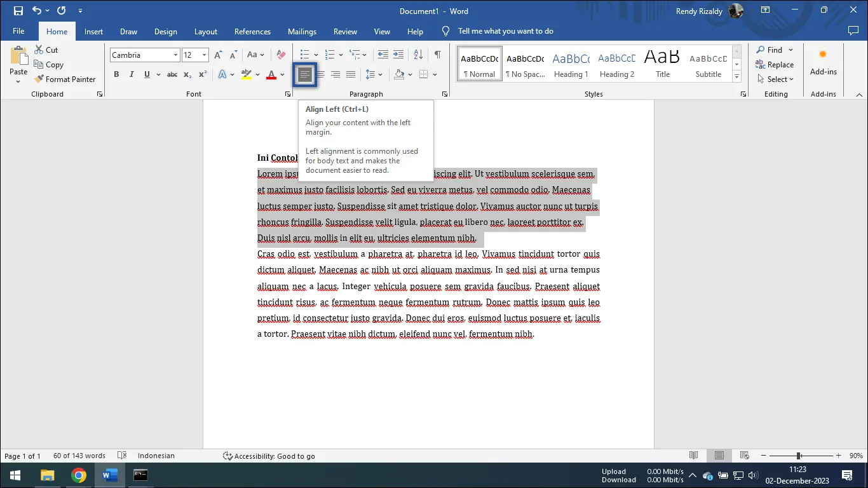The image size is (868, 488).
Task: Toggle the Show/Hide paragraph marks
Action: [x=438, y=55]
